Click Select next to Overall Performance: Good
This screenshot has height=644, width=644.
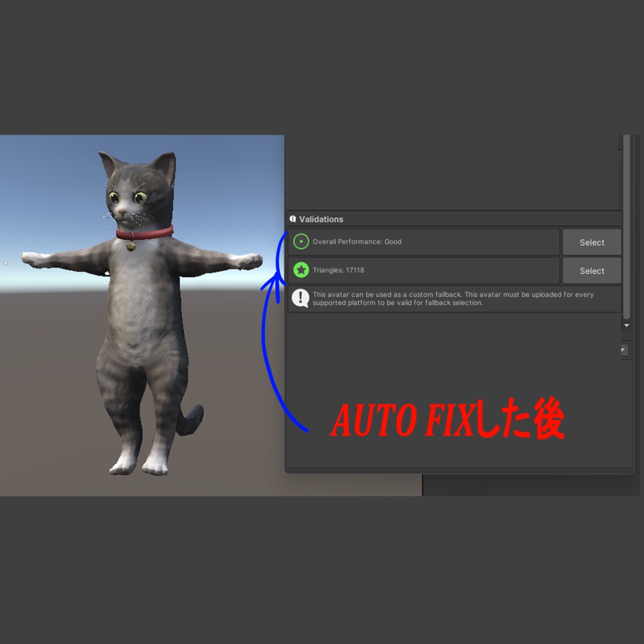click(591, 241)
